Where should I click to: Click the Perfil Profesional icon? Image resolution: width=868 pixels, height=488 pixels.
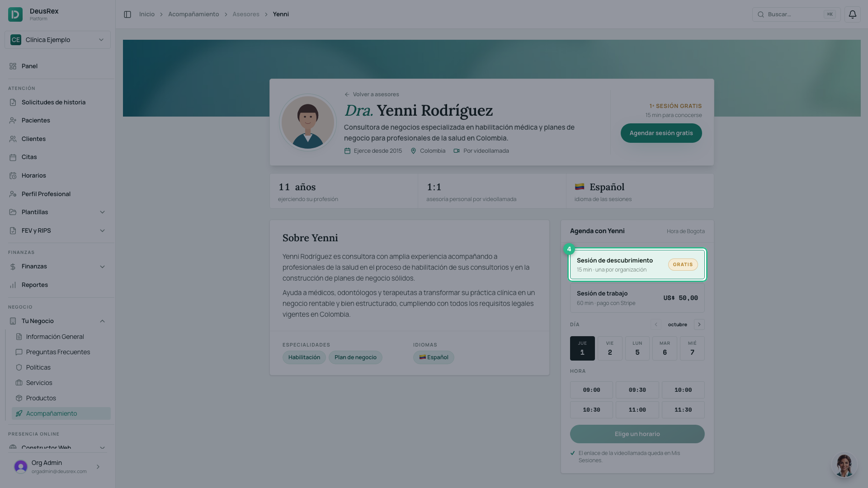pos(13,194)
